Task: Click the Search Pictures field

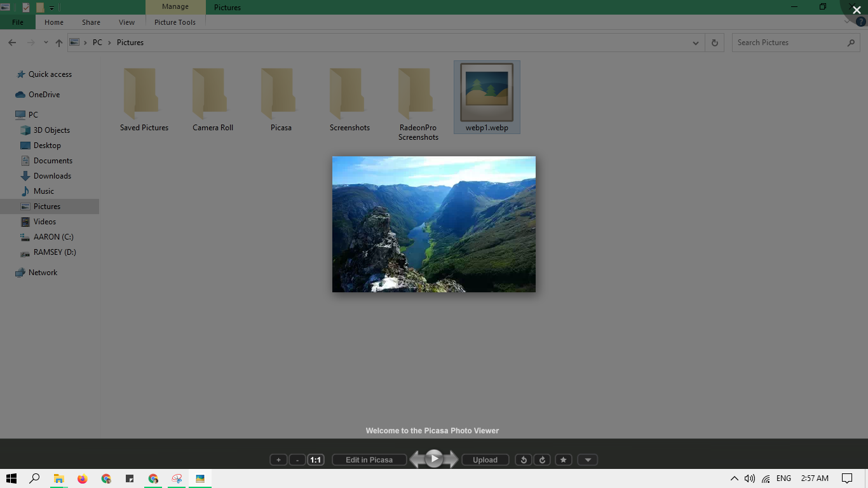Action: (x=797, y=43)
